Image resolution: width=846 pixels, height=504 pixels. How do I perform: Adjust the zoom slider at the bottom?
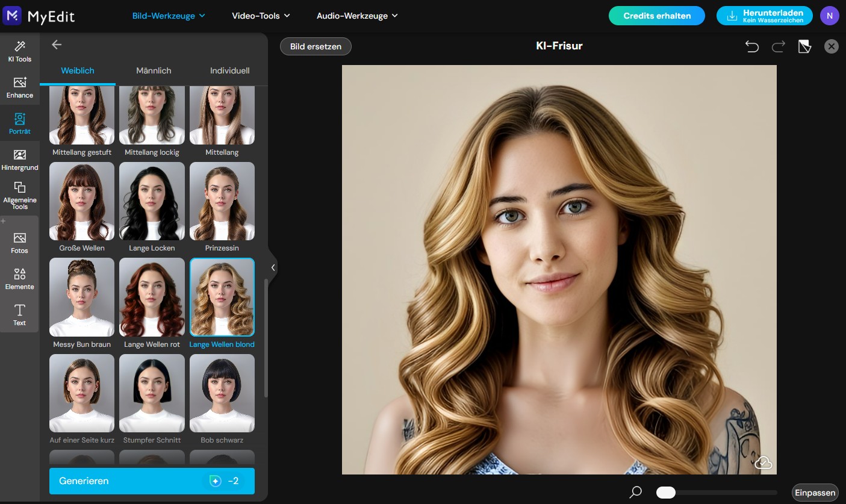click(666, 491)
